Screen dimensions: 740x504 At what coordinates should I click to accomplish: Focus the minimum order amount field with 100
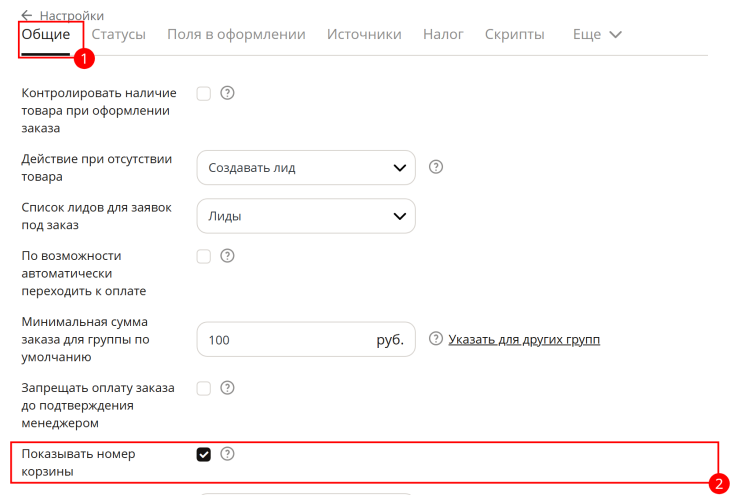coord(306,339)
